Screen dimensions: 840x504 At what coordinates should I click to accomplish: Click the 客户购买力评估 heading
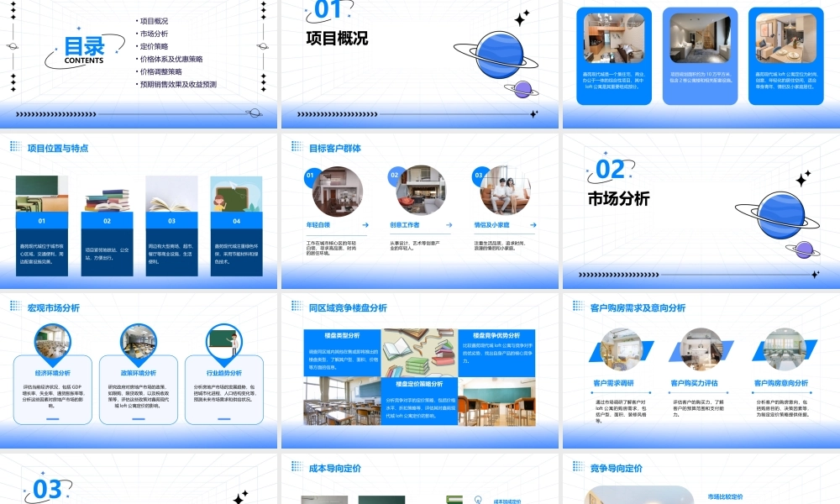point(695,383)
